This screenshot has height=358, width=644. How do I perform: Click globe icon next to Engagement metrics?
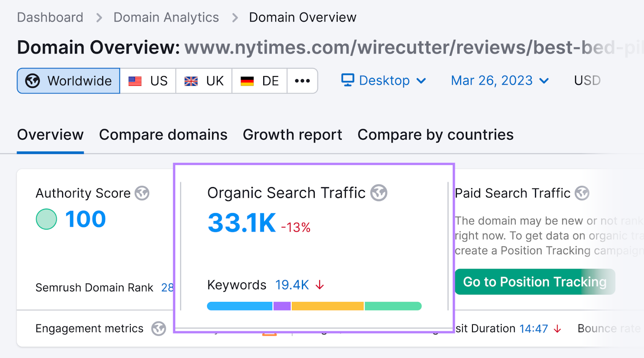coord(159,329)
